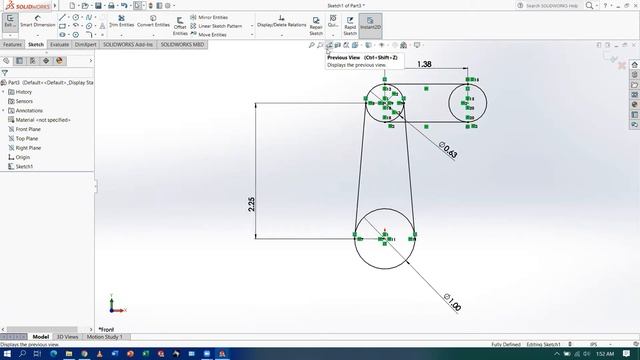The height and width of the screenshot is (360, 640).
Task: Click the Undo icon
Action: tap(124, 6)
